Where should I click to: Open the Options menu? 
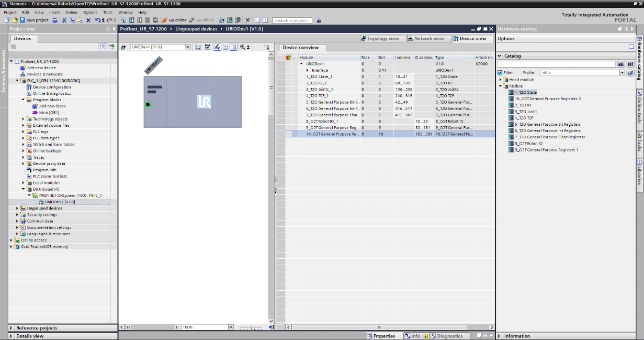point(90,12)
